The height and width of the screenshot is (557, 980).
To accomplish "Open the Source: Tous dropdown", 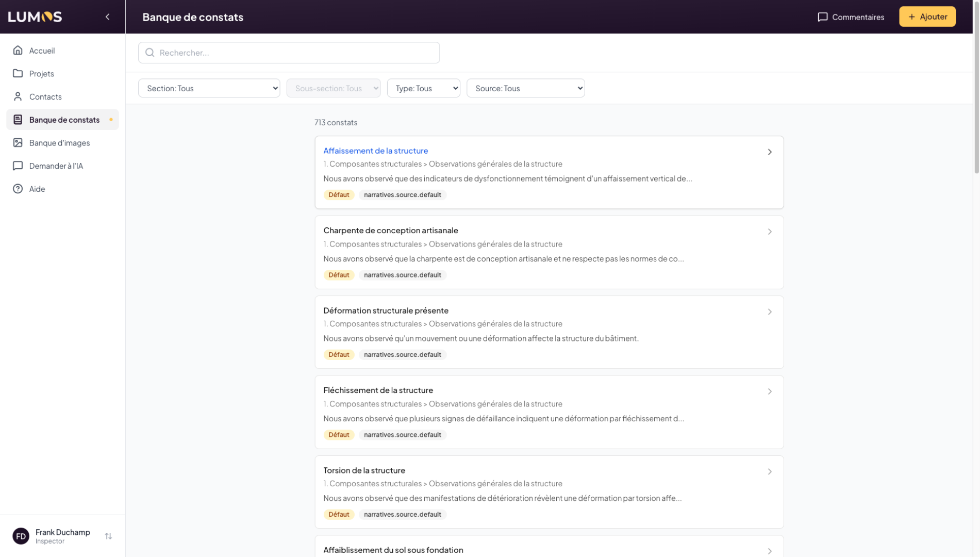I will 525,88.
